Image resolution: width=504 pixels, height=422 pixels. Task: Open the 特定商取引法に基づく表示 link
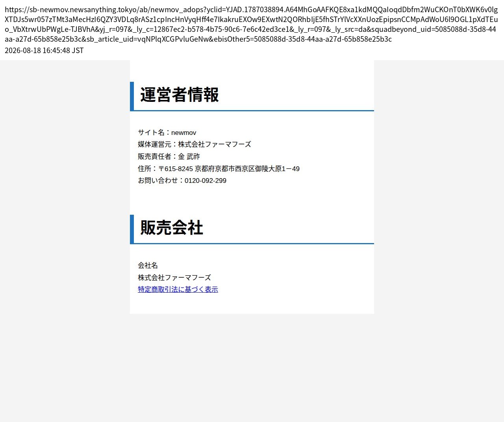pos(178,289)
